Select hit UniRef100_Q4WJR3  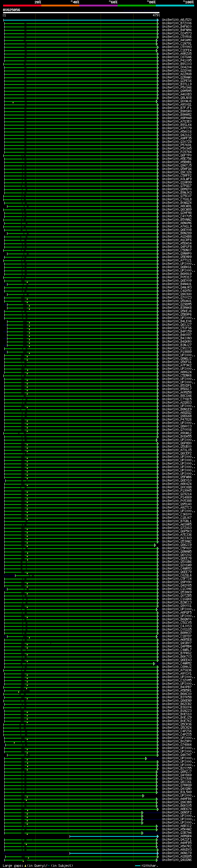(177, 287)
